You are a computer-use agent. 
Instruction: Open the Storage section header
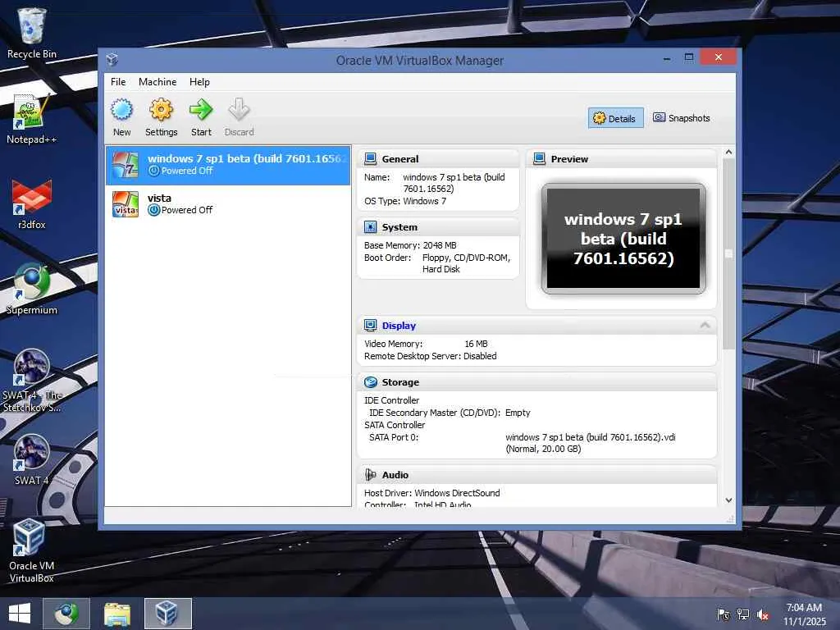click(536, 382)
